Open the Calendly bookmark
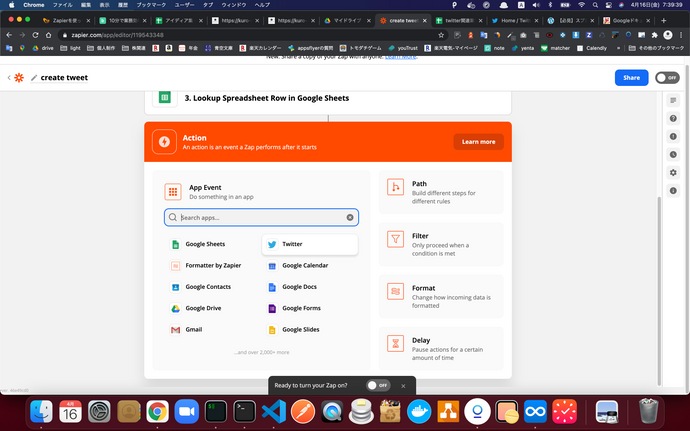This screenshot has width=690, height=431. point(592,48)
